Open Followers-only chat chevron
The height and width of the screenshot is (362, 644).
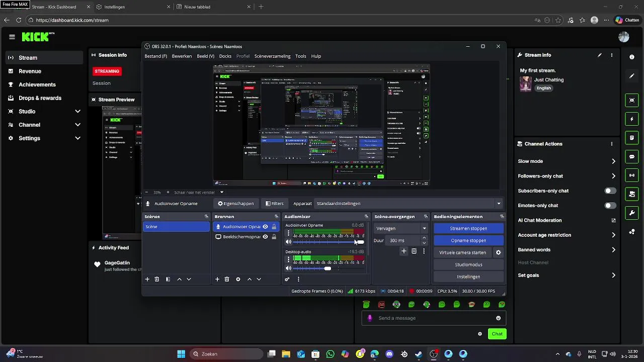tap(613, 176)
